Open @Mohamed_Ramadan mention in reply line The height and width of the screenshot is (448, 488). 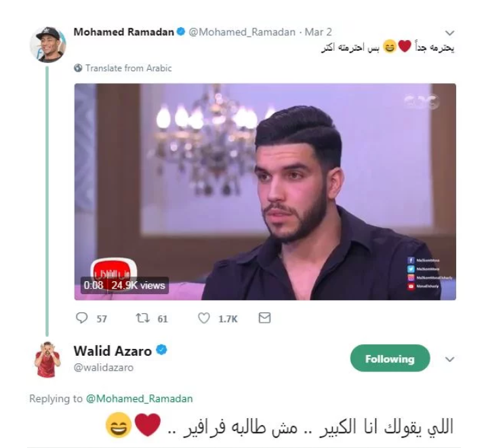click(139, 399)
